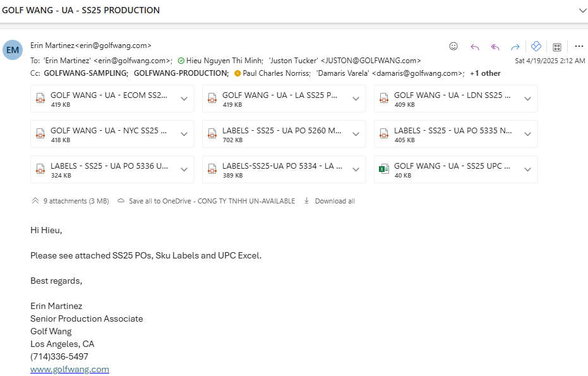Forward this email message
The height and width of the screenshot is (376, 588).
tap(515, 47)
